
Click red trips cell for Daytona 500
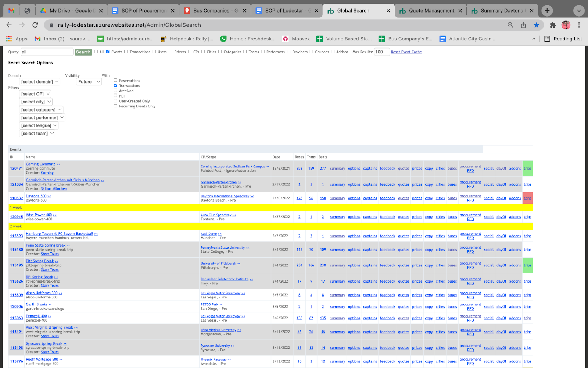(x=527, y=198)
